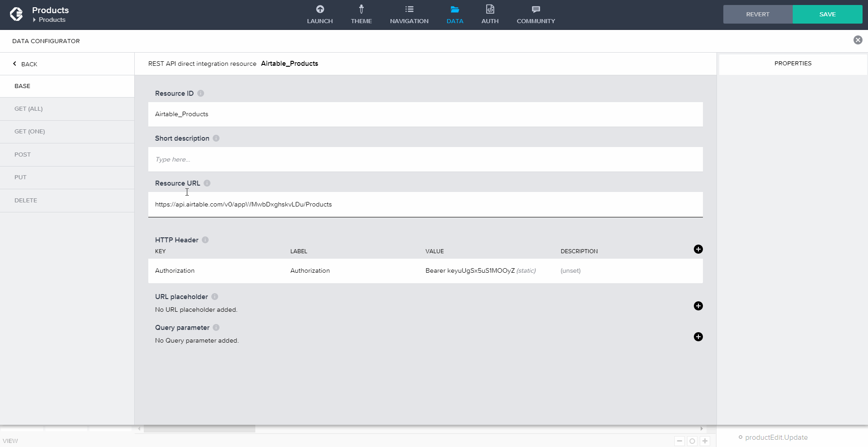Open the PROPERTIES panel tab
The width and height of the screenshot is (868, 447).
pos(793,64)
